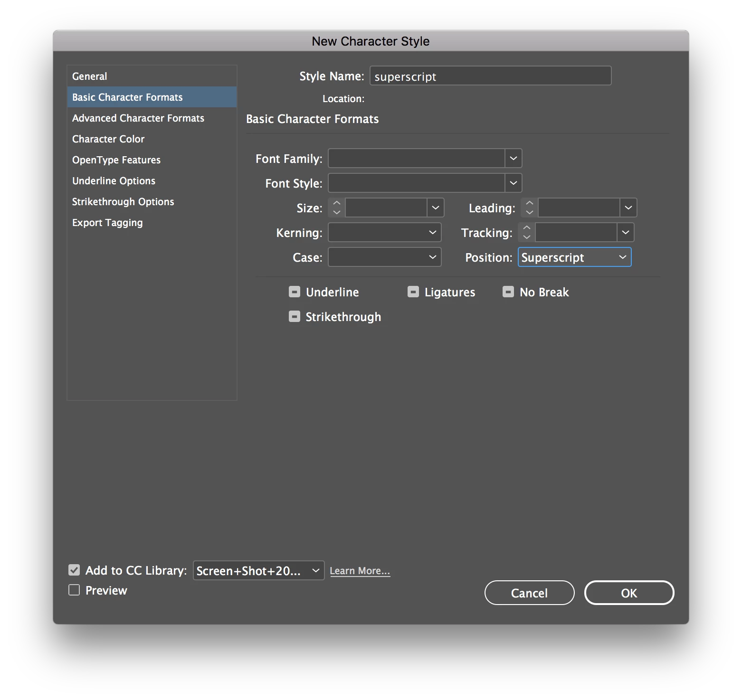Click the Leading value field
742x700 pixels.
coord(579,208)
